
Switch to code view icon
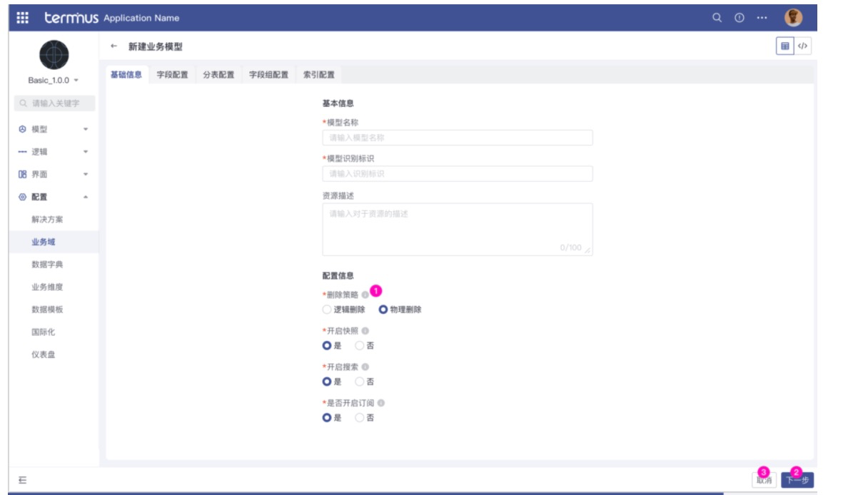(802, 46)
